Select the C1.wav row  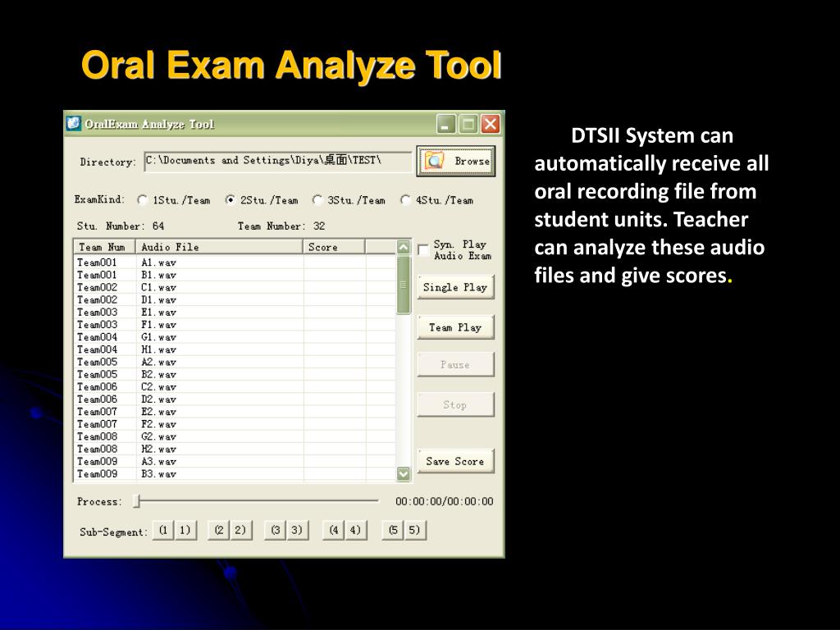click(x=235, y=287)
